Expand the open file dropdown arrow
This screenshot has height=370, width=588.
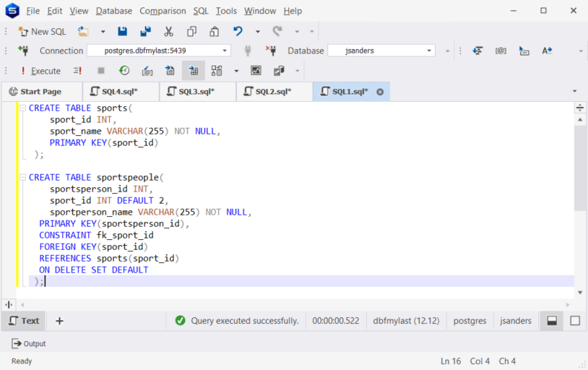coord(103,32)
